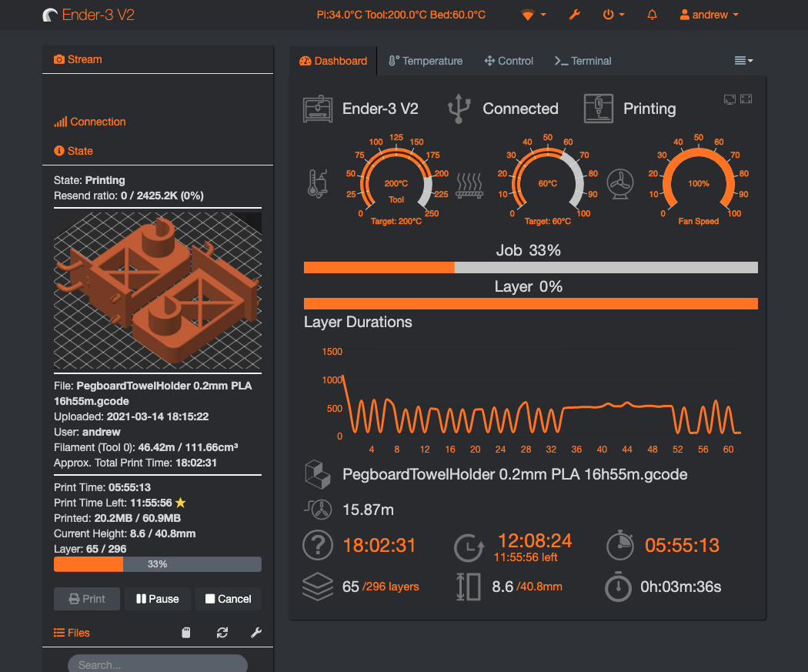Click the fan icon next to Fan Speed gauge
Screen dimensions: 808x672
[620, 183]
